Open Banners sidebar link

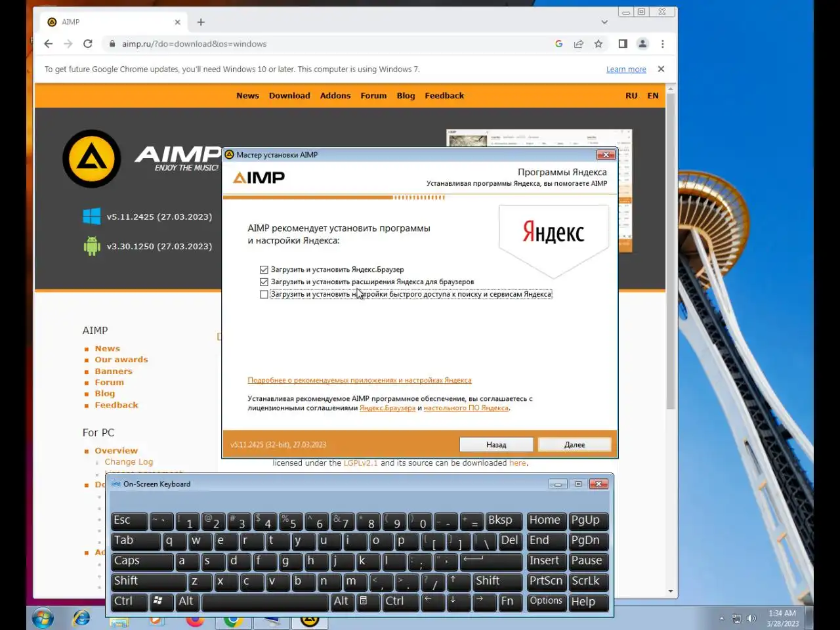point(114,371)
